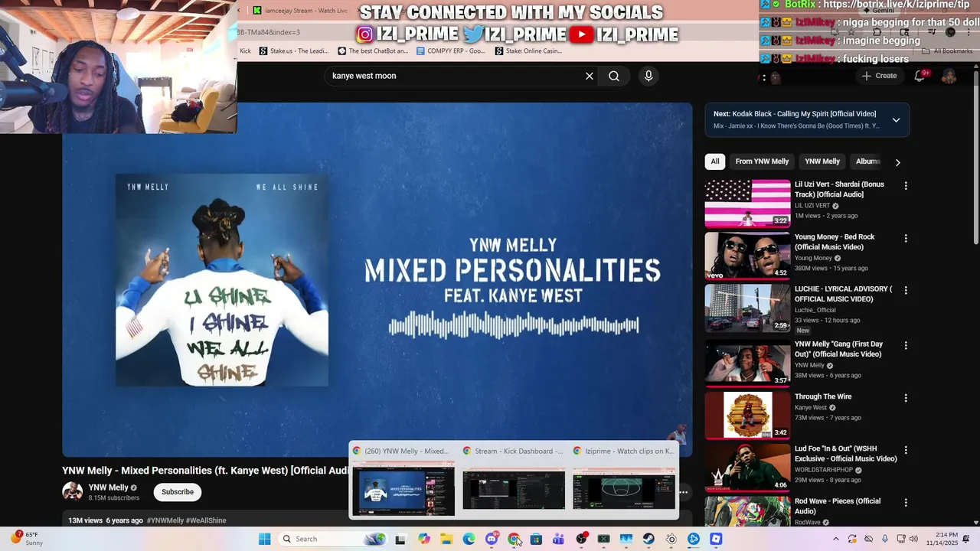Launch Microsoft Edge from taskbar
The width and height of the screenshot is (980, 551).
pos(469,539)
